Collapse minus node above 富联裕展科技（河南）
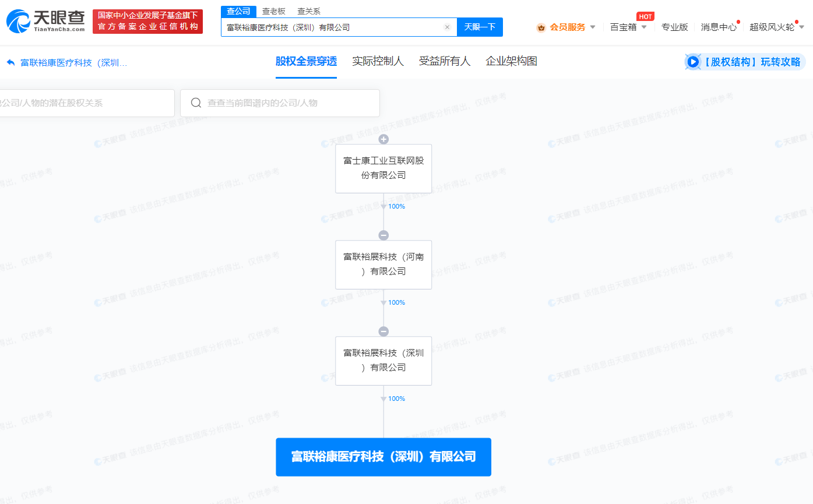This screenshot has width=813, height=504. pos(383,235)
